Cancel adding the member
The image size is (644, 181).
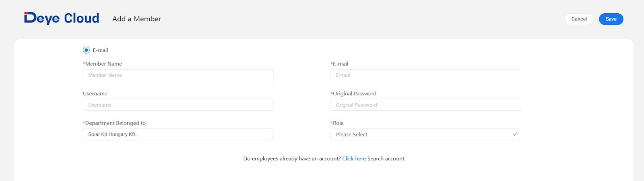[x=579, y=19]
